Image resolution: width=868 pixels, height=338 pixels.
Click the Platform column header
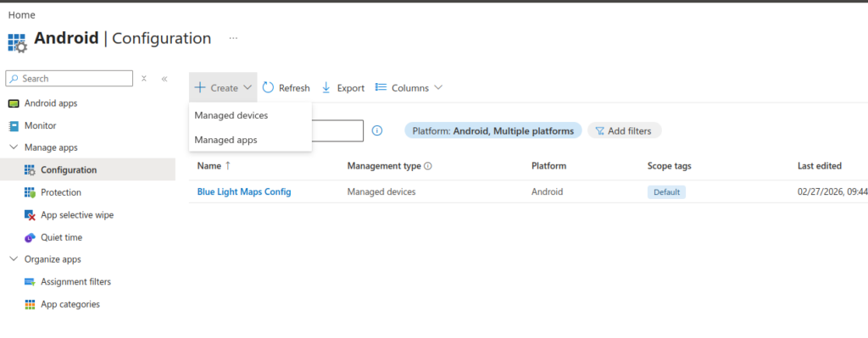(548, 166)
